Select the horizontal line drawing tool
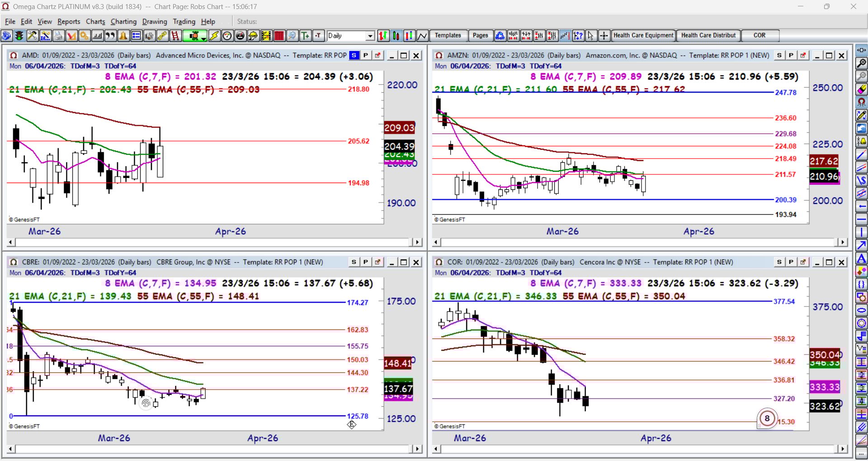This screenshot has height=461, width=868. 861,221
